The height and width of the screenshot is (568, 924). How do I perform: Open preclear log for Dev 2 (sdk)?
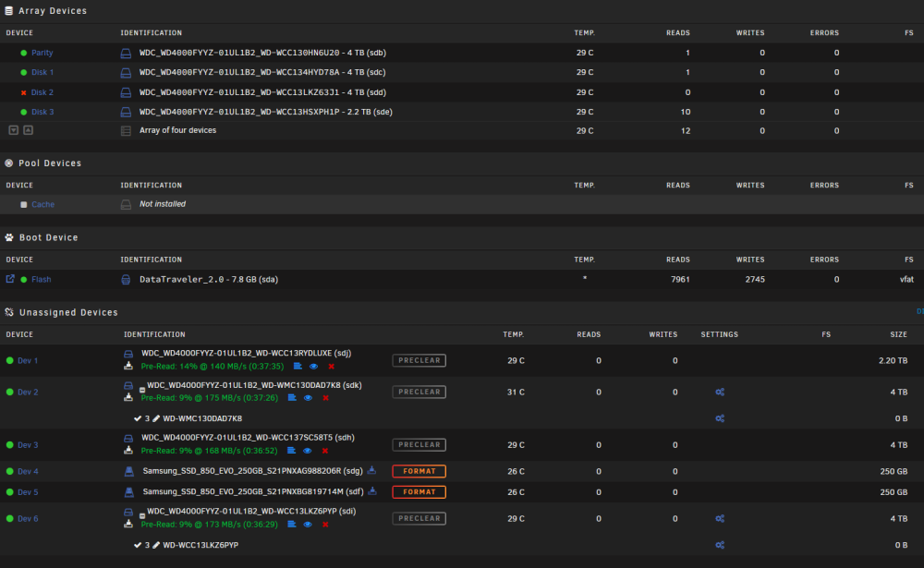point(292,398)
